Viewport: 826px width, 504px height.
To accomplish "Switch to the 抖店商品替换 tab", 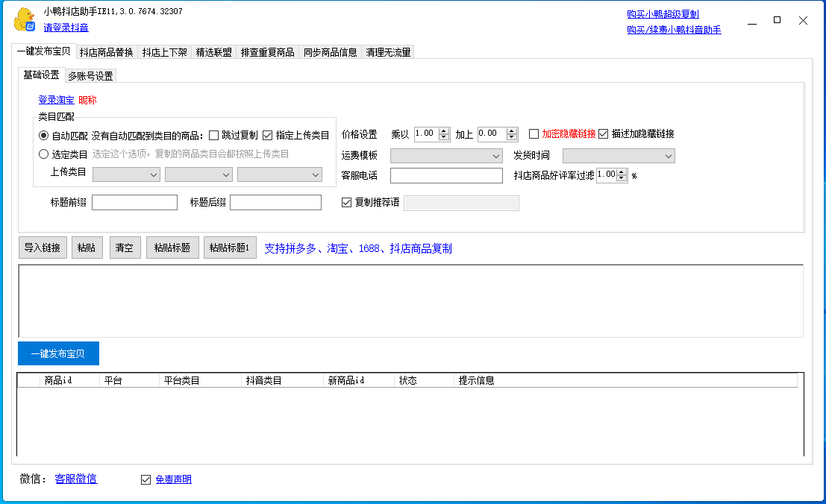I will pos(107,52).
